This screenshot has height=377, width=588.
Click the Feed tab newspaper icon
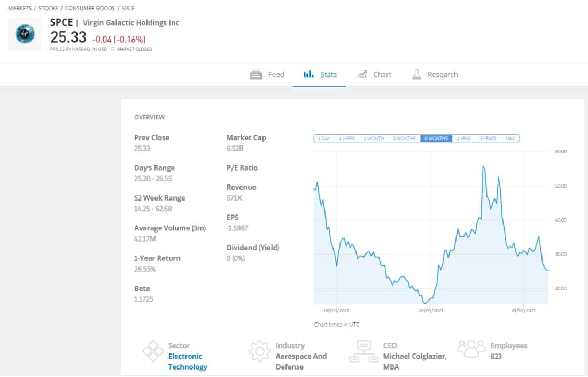tap(256, 75)
